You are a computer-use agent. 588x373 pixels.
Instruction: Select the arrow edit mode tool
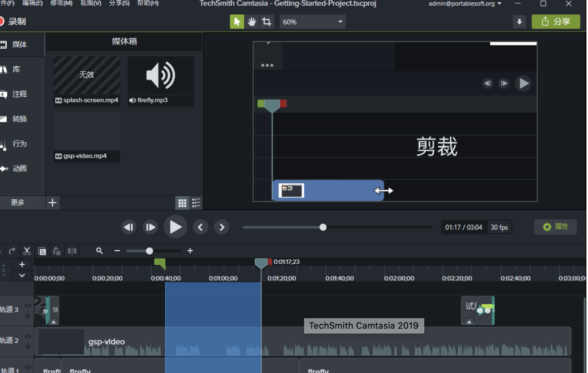point(237,22)
